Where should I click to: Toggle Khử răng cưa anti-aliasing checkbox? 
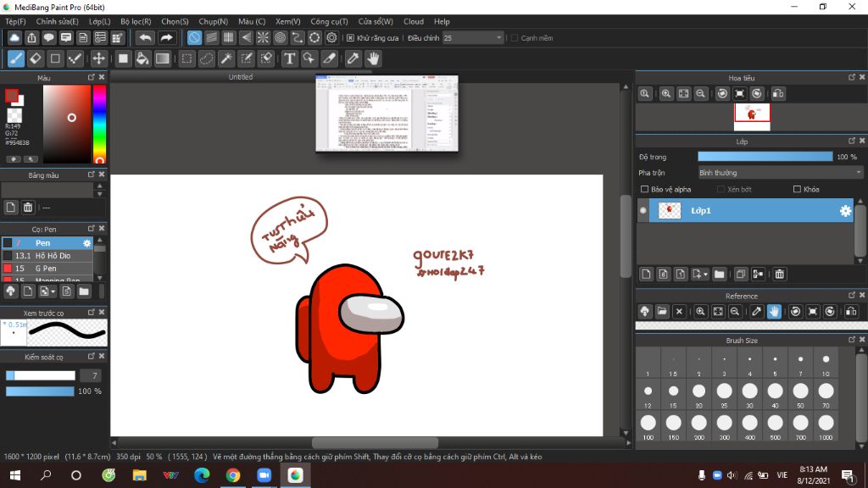tap(350, 38)
